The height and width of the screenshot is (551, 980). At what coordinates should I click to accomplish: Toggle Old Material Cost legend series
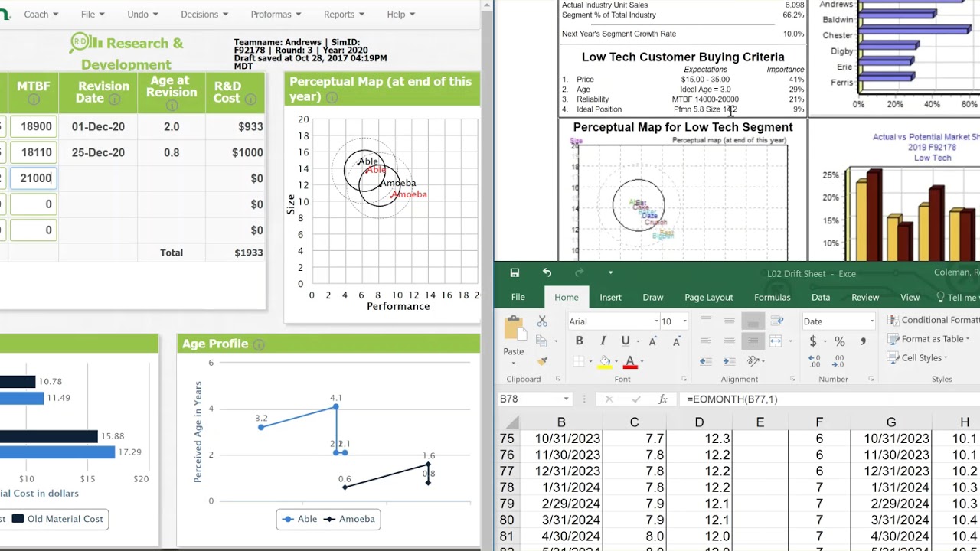(x=57, y=519)
